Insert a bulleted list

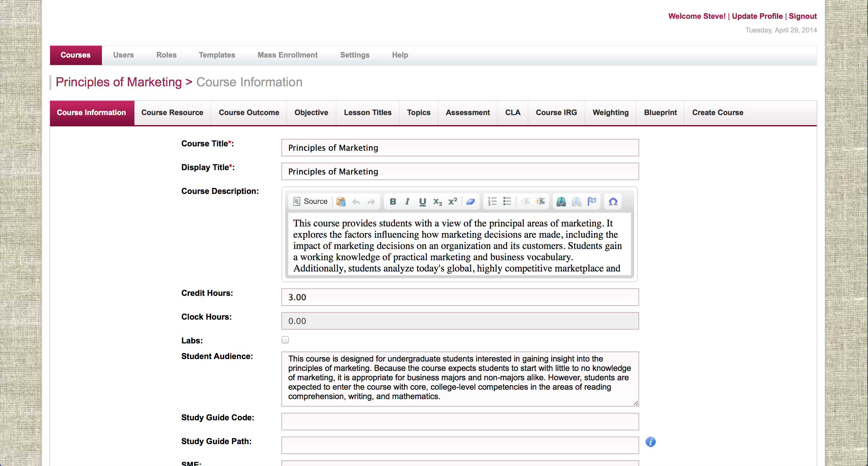[x=507, y=201]
